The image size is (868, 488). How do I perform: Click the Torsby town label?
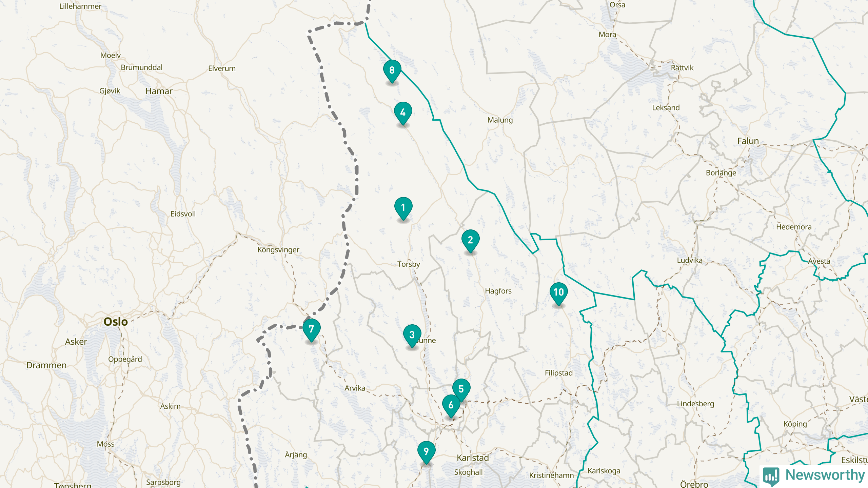click(x=409, y=264)
